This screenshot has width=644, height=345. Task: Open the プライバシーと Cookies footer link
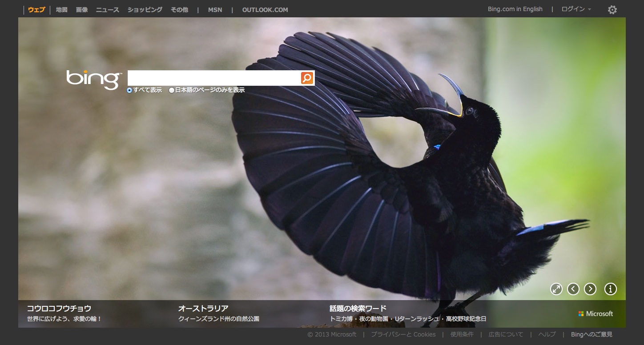[x=403, y=334]
